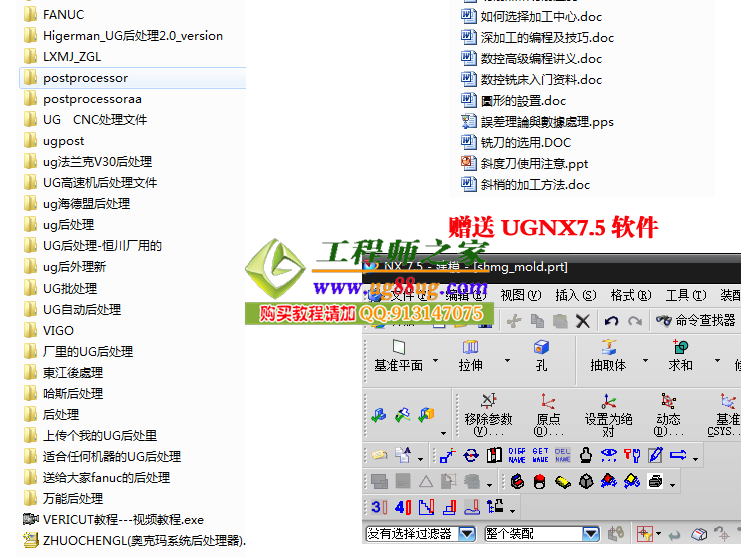Click the blue right-arrow icon

678,455
